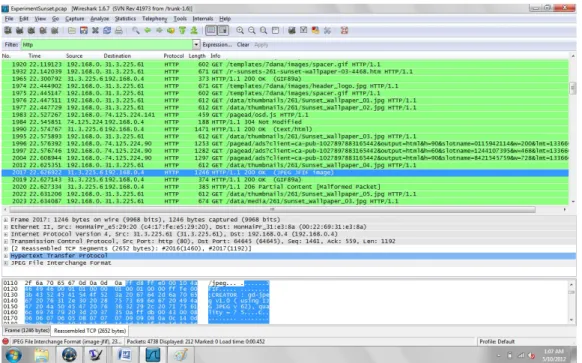582x363 pixels.
Task: Click the Wireshark fin taskbar icon
Action: click(x=153, y=355)
